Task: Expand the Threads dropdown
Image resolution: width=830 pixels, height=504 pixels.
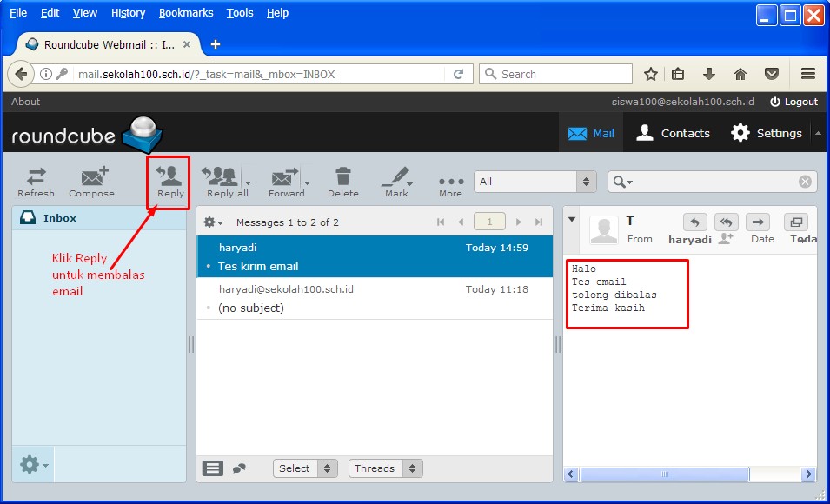Action: point(385,468)
